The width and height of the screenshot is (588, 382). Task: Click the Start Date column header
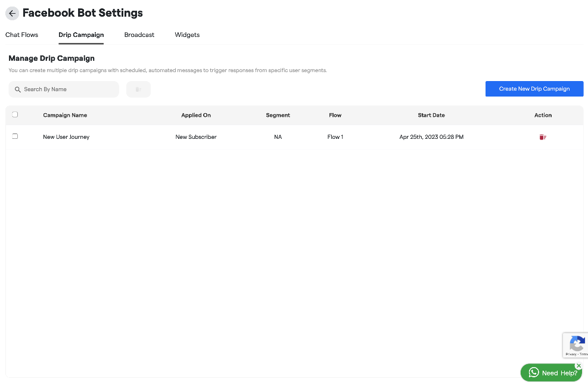431,115
